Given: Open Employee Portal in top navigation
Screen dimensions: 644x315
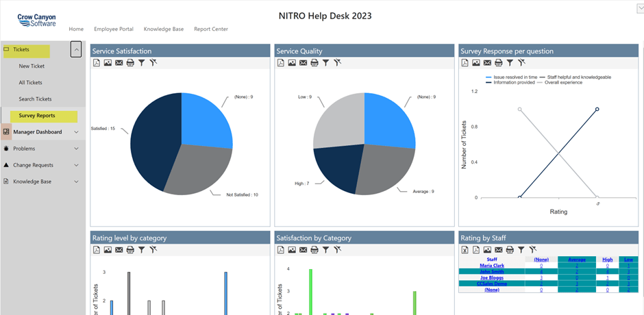Looking at the screenshot, I should (114, 29).
